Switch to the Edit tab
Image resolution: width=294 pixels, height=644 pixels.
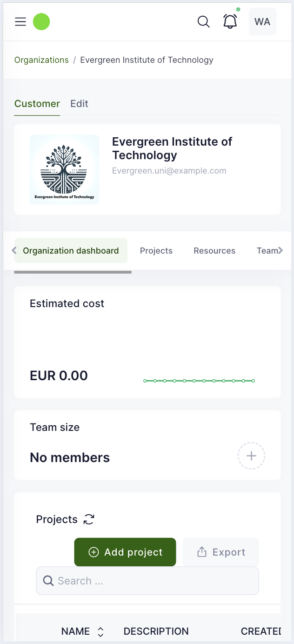79,104
